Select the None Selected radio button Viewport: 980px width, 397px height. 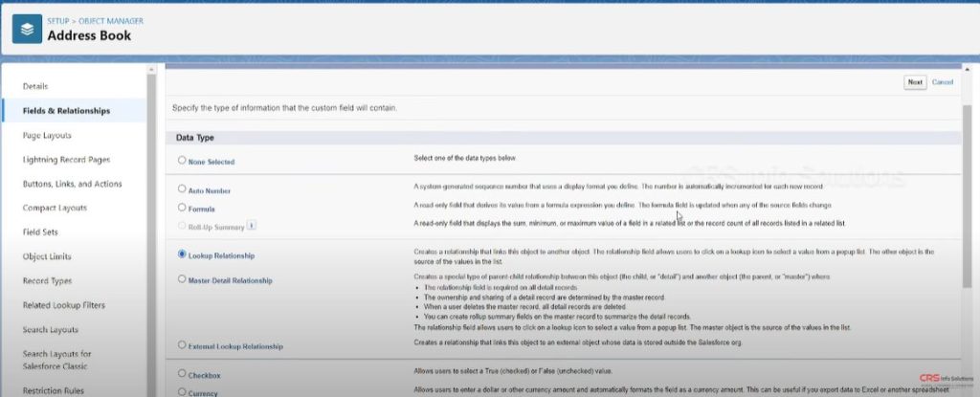point(182,161)
